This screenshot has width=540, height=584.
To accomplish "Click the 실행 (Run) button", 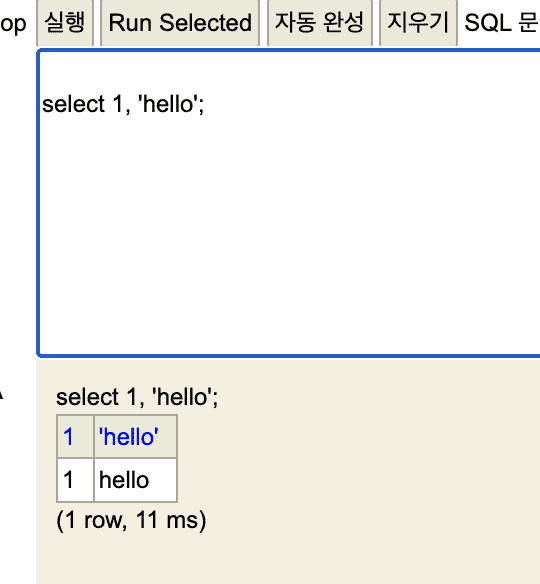I will coord(65,23).
